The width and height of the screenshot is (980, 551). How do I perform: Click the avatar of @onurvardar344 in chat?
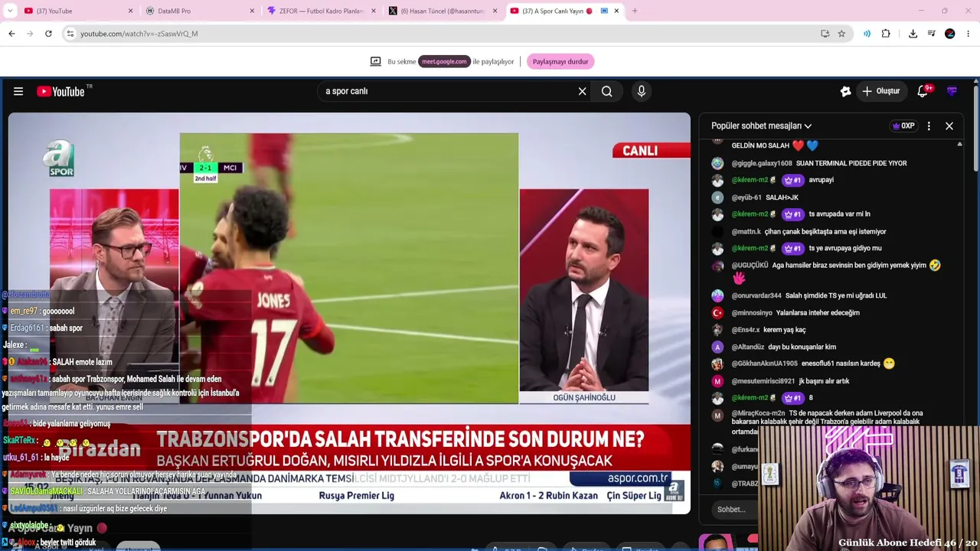(717, 295)
